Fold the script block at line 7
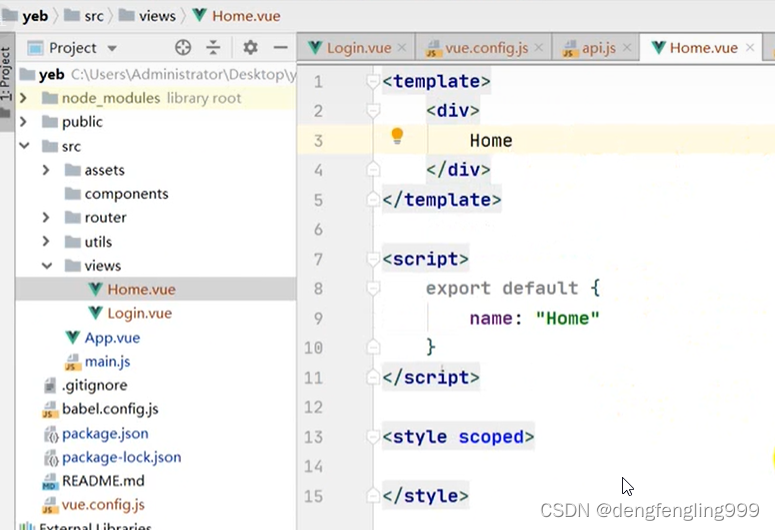775x530 pixels. pyautogui.click(x=373, y=259)
